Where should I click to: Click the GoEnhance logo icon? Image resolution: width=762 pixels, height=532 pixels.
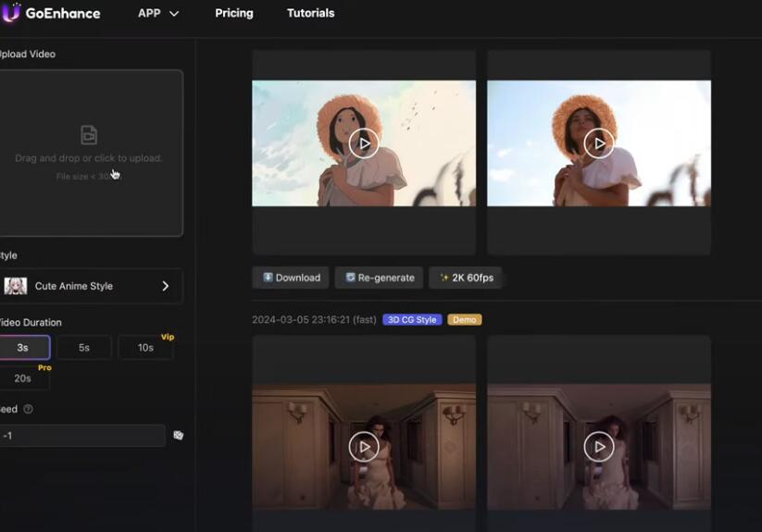point(10,13)
